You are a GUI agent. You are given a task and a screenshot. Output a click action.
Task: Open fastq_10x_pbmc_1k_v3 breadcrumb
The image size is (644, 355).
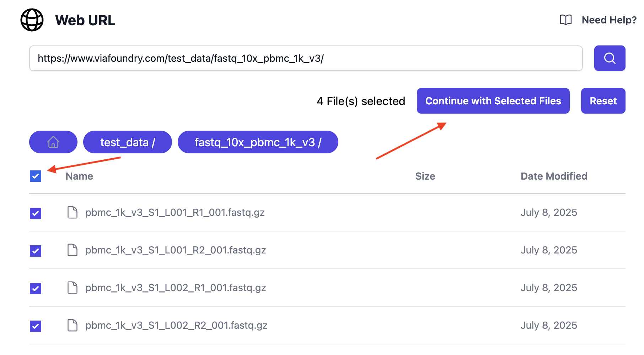[258, 142]
